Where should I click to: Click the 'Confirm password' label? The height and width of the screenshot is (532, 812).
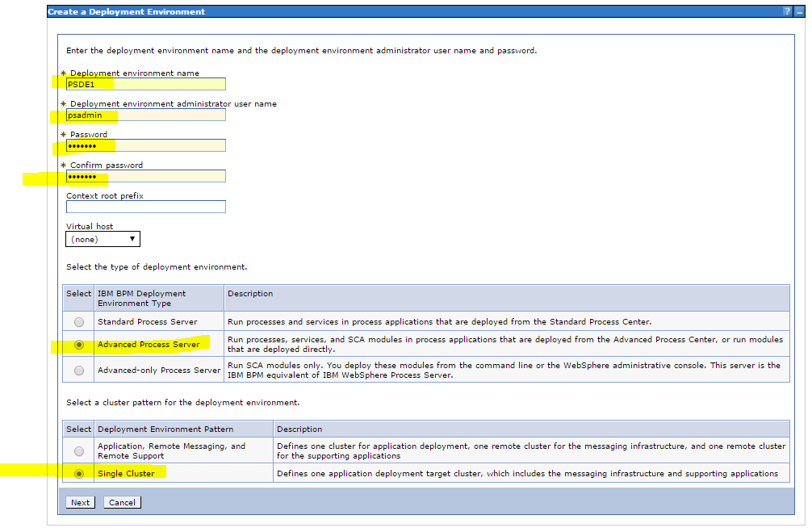(x=107, y=165)
